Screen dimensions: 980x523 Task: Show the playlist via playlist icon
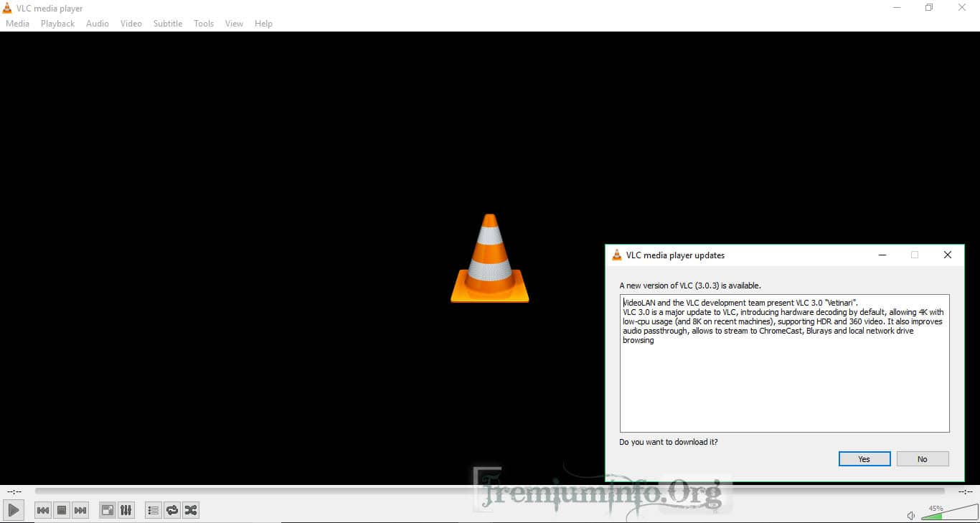coord(153,510)
